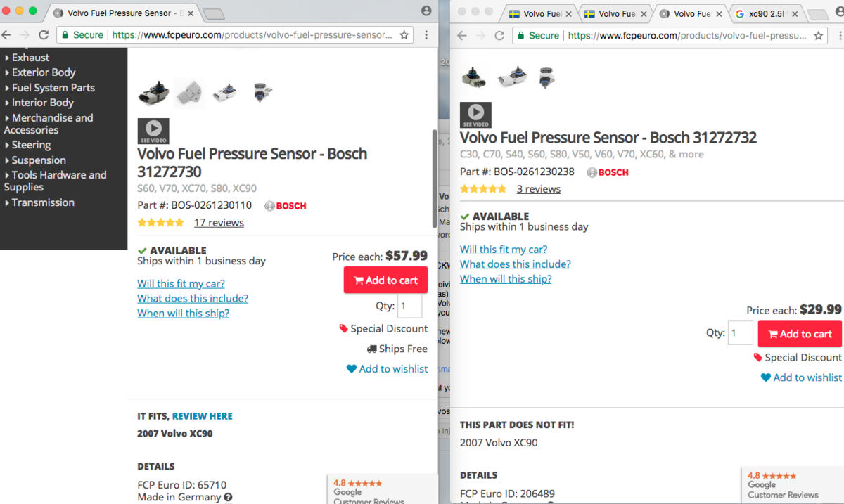Play the See Video icon in left window
844x504 pixels.
[x=153, y=131]
